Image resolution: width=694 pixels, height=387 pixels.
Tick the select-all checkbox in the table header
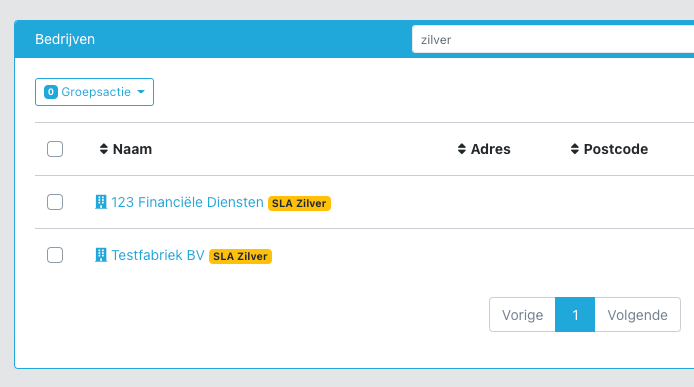point(55,149)
